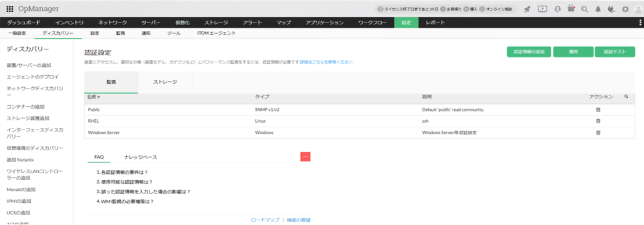Open 装置/サーバーの追加 in sidebar

click(x=29, y=65)
